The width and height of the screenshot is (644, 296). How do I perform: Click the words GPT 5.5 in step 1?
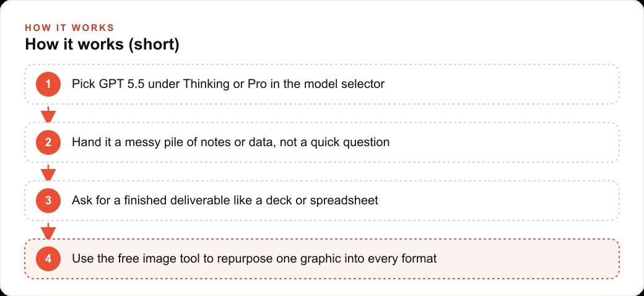tap(121, 84)
